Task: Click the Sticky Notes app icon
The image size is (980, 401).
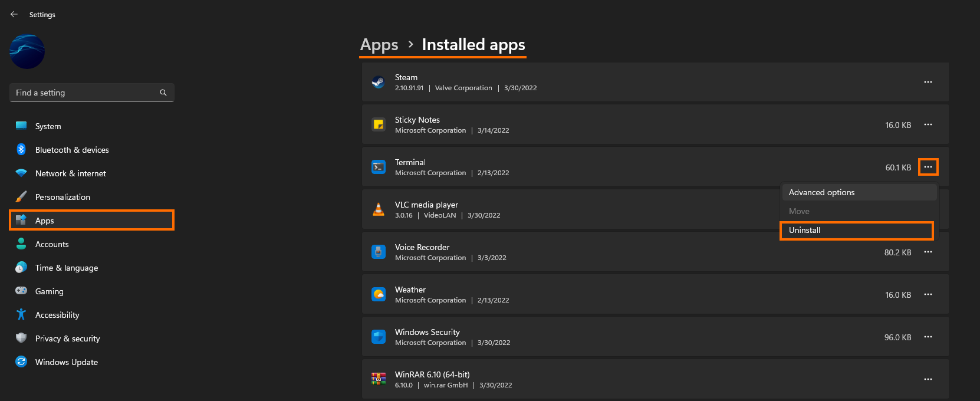Action: pos(379,124)
